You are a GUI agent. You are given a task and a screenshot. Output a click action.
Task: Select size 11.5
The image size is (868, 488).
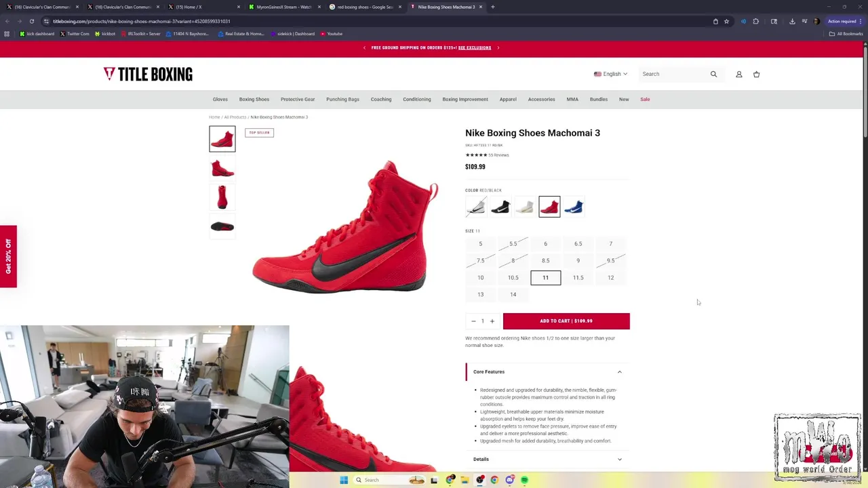pos(578,278)
